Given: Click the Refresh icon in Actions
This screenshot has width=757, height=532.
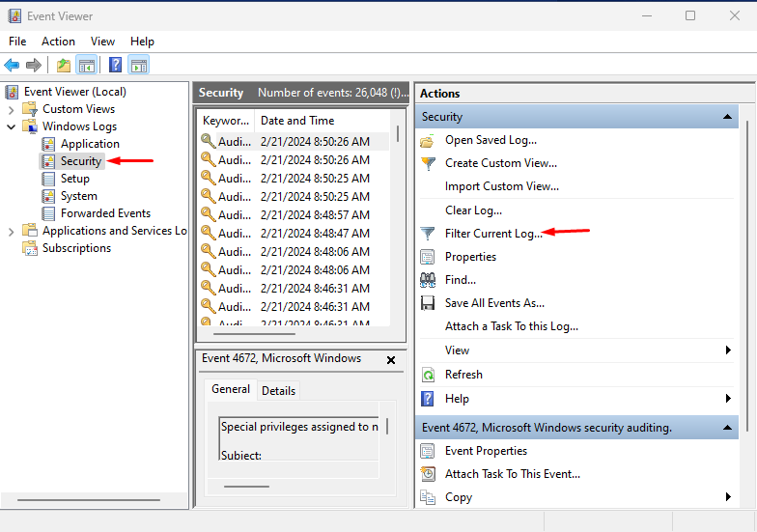Looking at the screenshot, I should pos(428,375).
